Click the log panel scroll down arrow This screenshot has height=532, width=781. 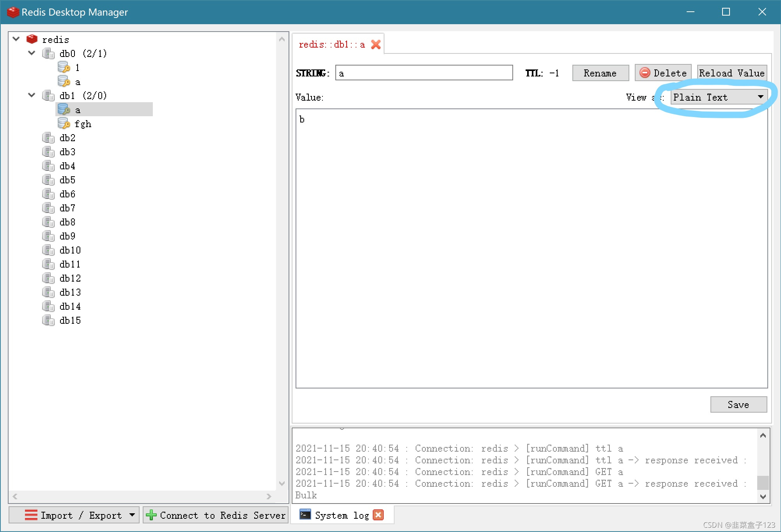coord(763,497)
